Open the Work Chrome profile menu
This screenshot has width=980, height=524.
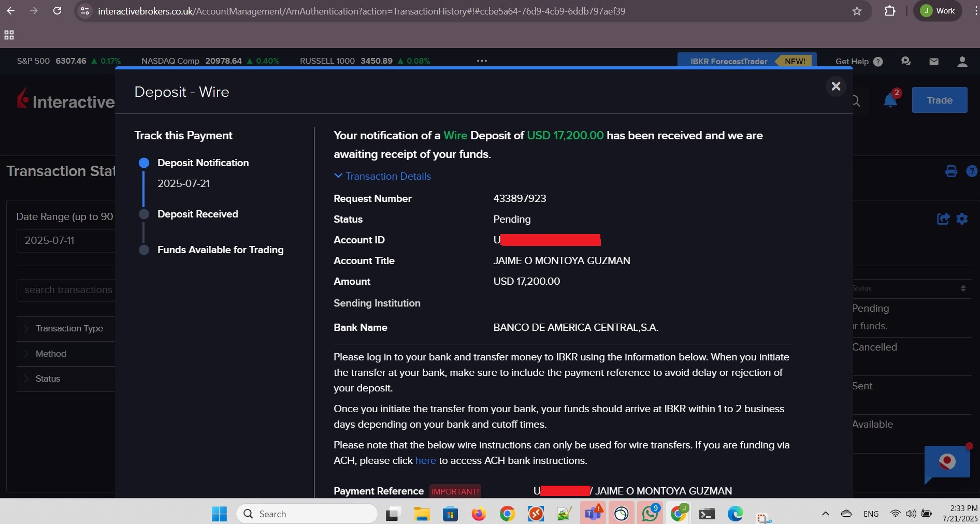coord(938,11)
